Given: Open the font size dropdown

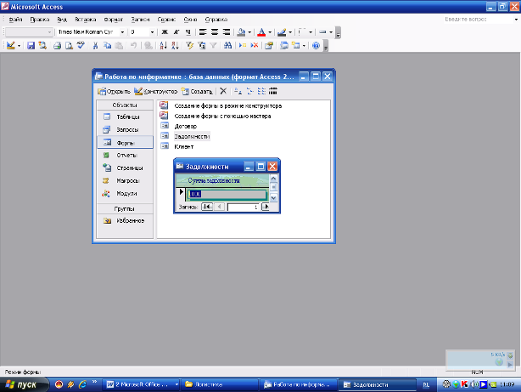Looking at the screenshot, I should [152, 32].
